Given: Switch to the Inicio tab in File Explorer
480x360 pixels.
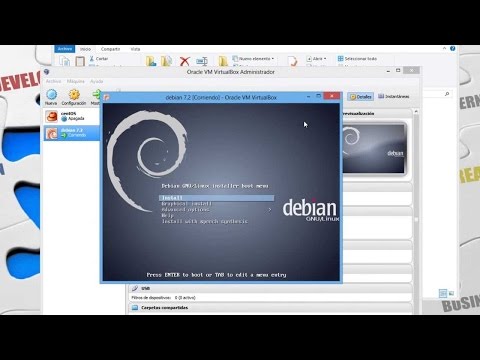Looking at the screenshot, I should coord(85,49).
